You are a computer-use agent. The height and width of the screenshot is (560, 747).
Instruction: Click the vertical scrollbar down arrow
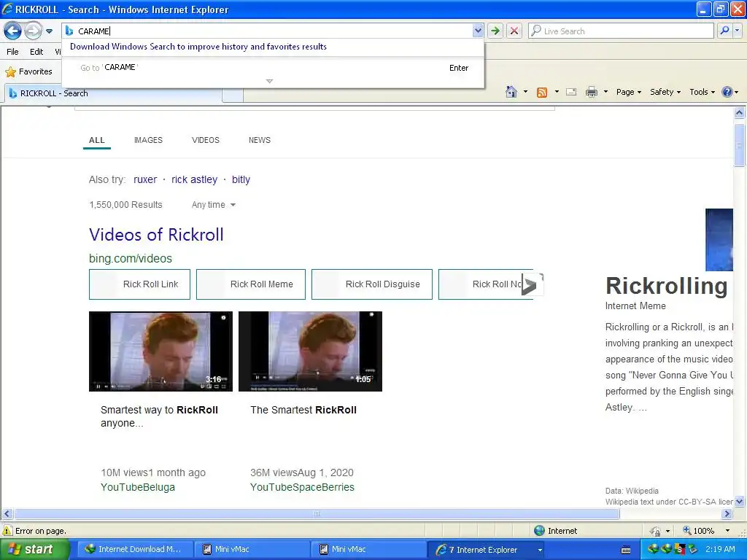tap(740, 501)
